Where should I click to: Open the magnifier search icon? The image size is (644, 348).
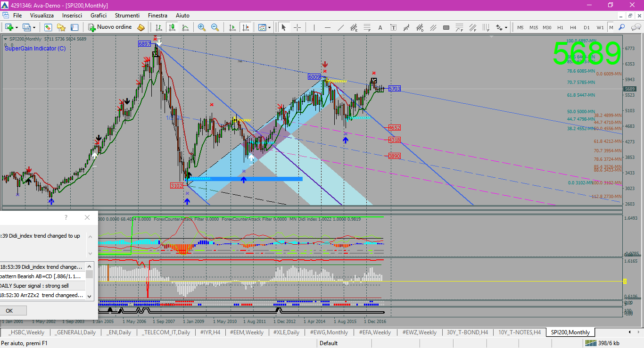click(x=622, y=27)
